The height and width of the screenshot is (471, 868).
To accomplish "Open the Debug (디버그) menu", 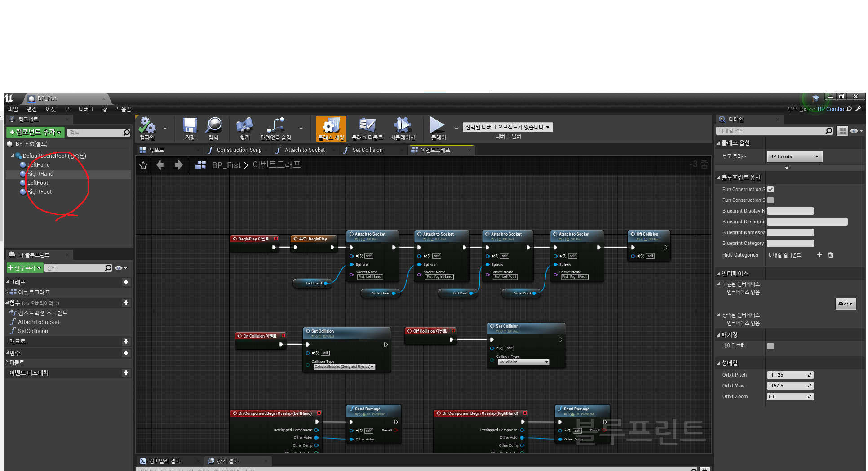I will 86,109.
